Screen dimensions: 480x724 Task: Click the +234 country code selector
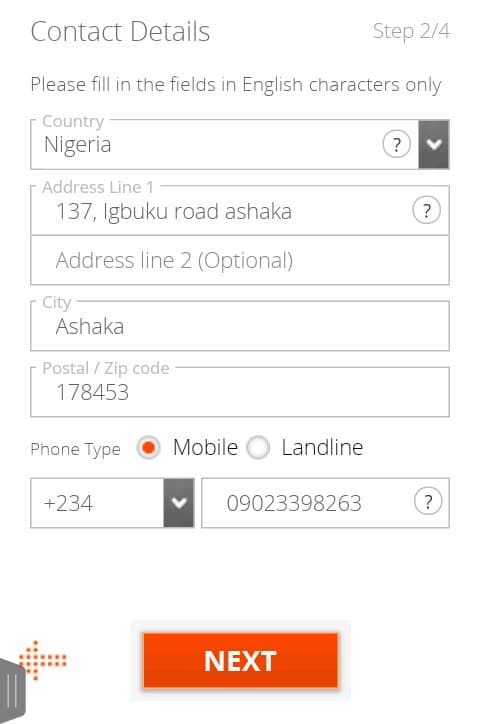[x=112, y=503]
